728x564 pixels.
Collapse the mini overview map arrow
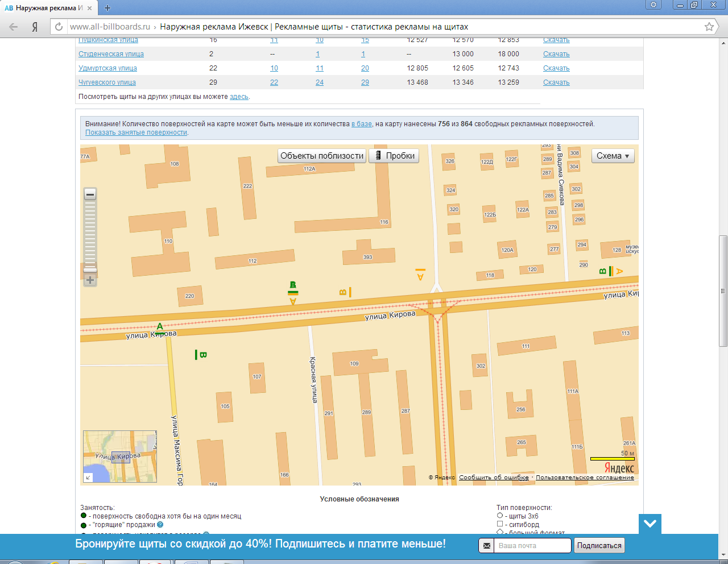[x=88, y=478]
